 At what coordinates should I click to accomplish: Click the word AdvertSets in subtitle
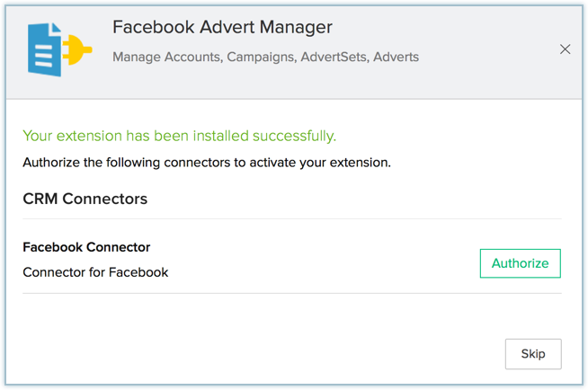coord(334,57)
